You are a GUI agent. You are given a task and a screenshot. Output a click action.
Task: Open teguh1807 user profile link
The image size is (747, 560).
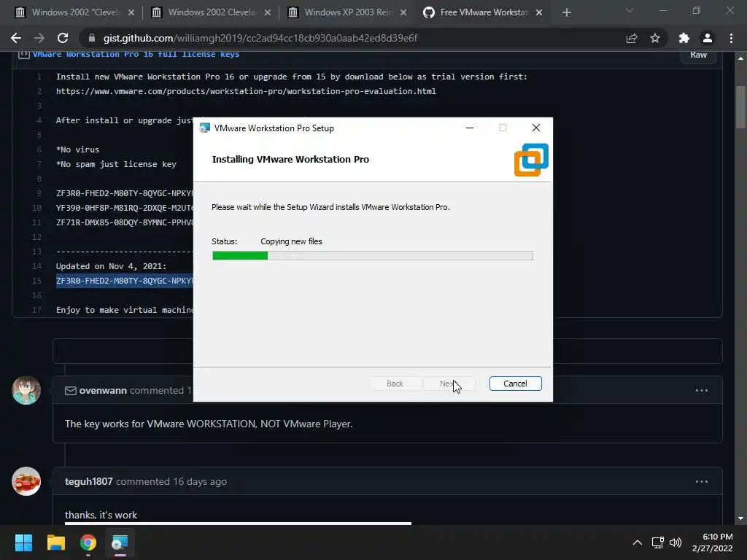88,481
